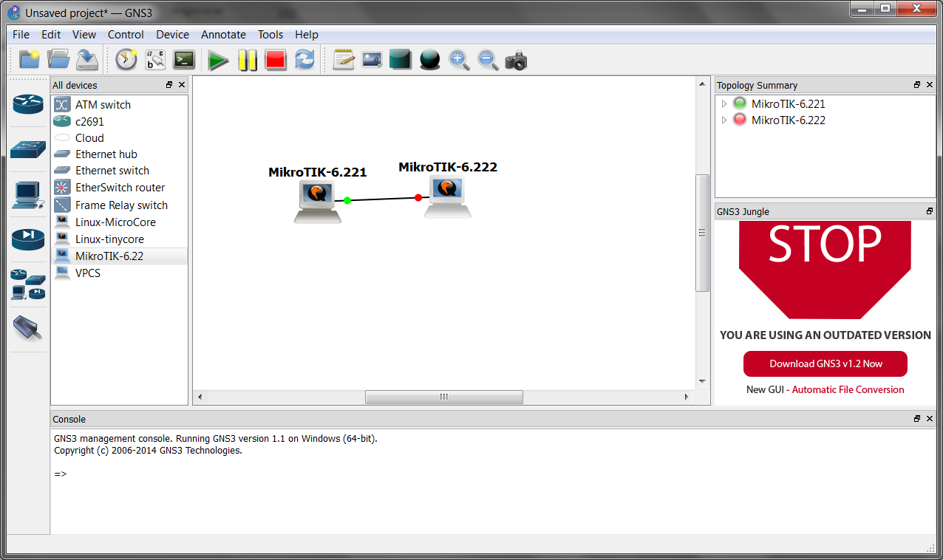The width and height of the screenshot is (943, 560).
Task: Select VPCS in device list
Action: [x=119, y=273]
